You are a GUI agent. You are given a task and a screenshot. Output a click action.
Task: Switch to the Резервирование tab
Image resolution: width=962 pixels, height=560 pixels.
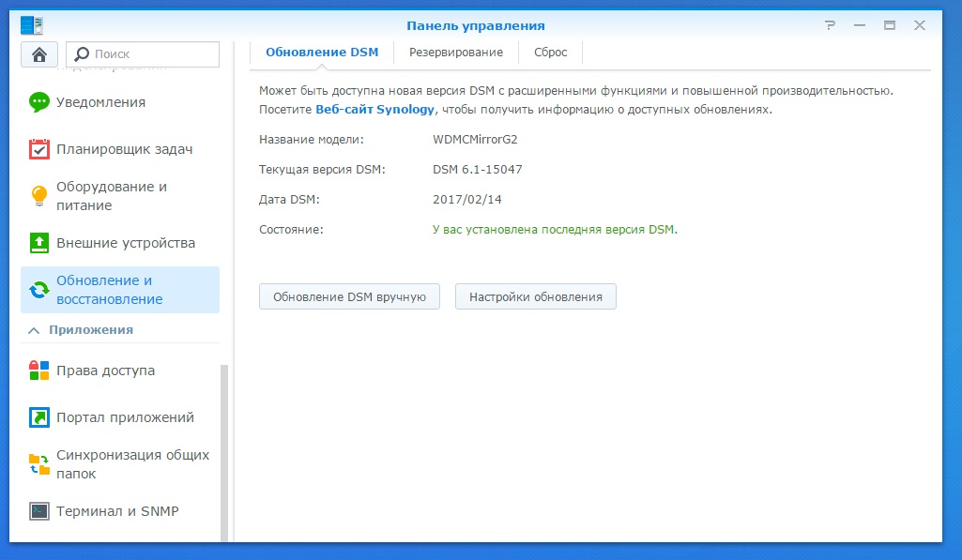point(456,53)
